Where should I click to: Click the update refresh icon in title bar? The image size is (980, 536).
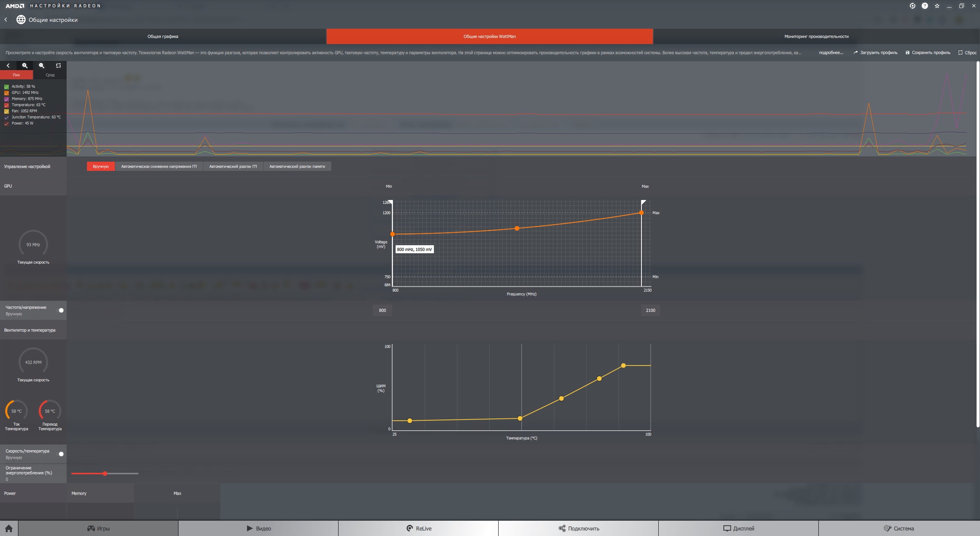click(x=912, y=6)
